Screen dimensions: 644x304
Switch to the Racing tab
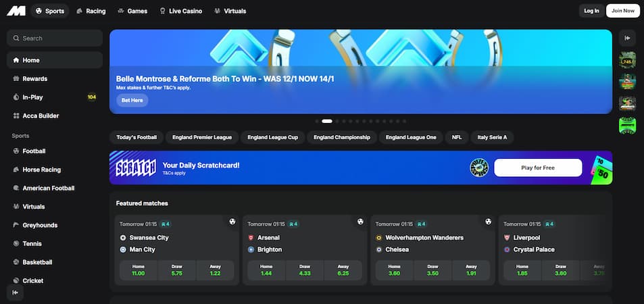pos(90,11)
